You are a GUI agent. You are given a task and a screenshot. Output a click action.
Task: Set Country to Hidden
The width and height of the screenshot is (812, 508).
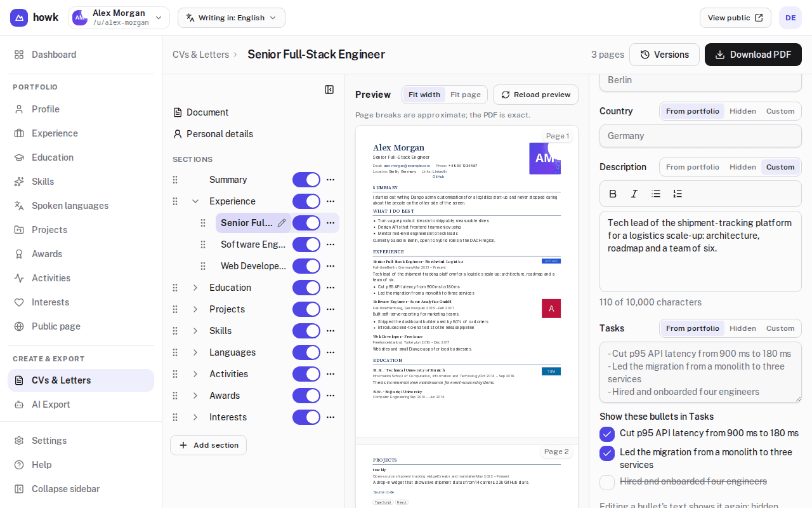tap(743, 111)
